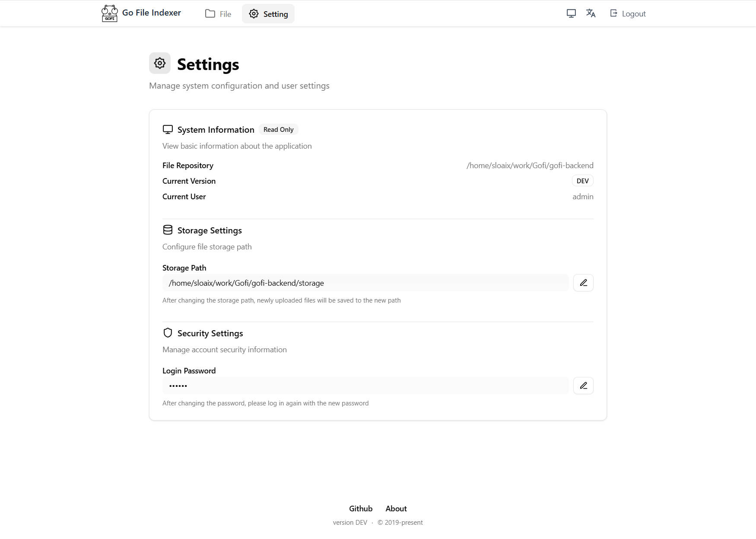The image size is (756, 539).
Task: Edit the storage path with pencil icon
Action: click(583, 283)
